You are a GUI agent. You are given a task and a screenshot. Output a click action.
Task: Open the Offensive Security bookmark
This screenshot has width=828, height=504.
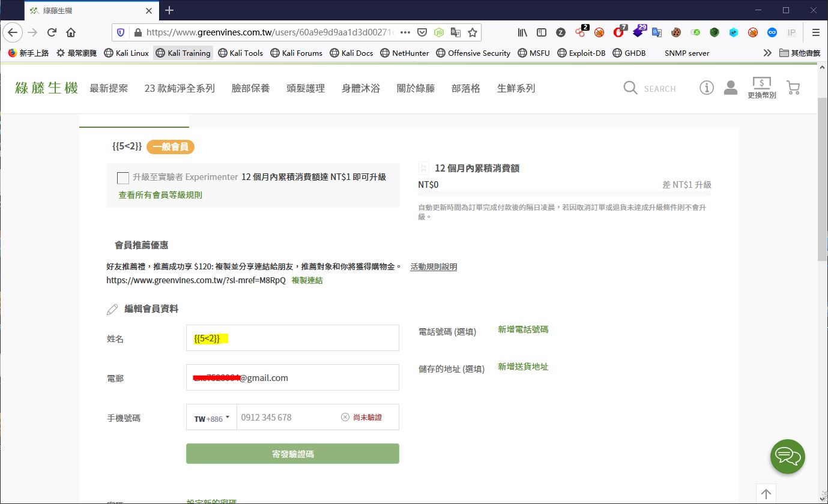pyautogui.click(x=473, y=53)
